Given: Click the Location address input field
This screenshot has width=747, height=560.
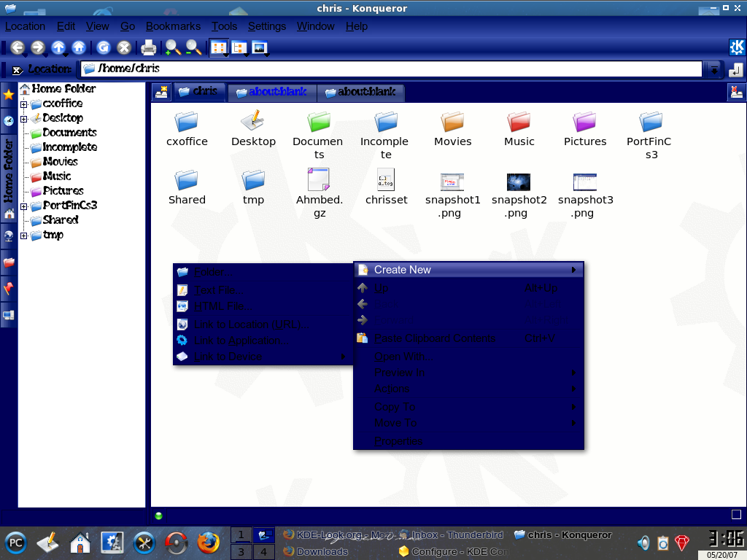Looking at the screenshot, I should (391, 69).
